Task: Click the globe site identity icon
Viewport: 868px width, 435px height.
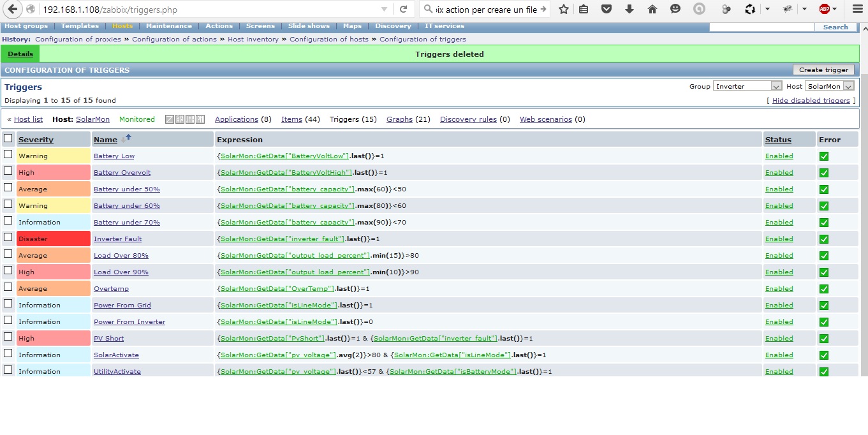Action: (31, 10)
